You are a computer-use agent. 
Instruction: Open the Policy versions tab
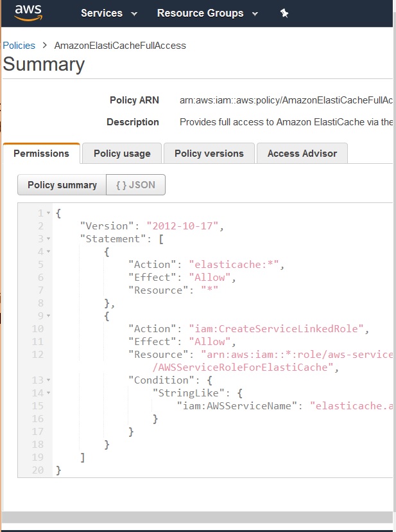[209, 154]
